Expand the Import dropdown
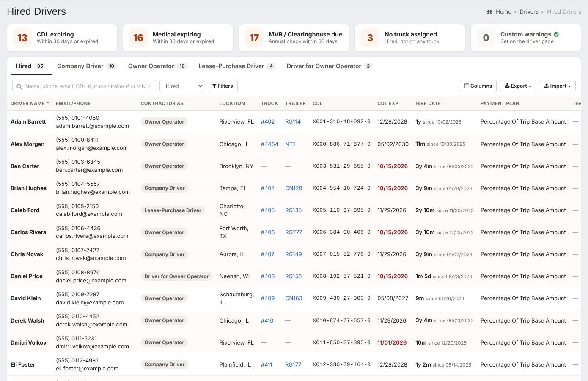Image resolution: width=588 pixels, height=381 pixels. pyautogui.click(x=558, y=86)
